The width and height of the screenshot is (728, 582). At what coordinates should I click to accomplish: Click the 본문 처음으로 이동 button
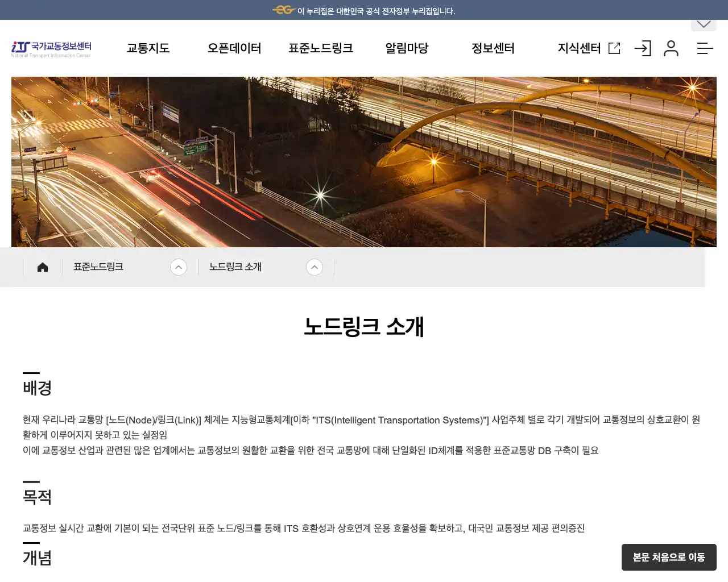pos(669,557)
